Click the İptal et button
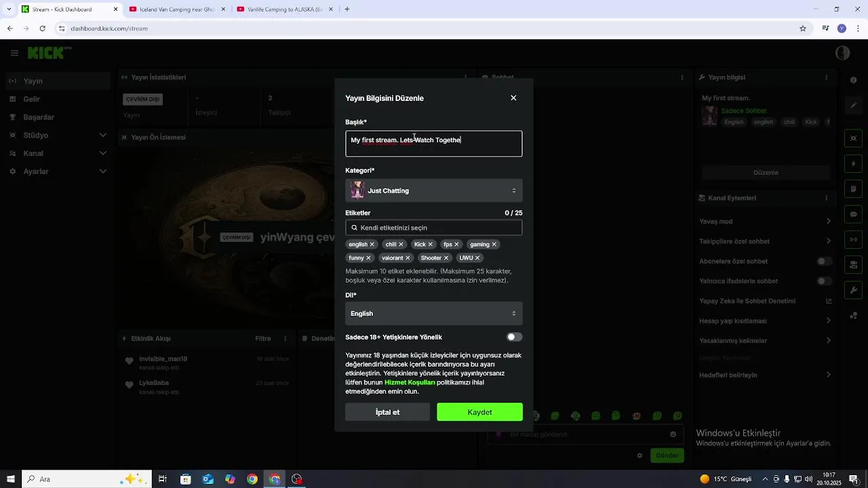The height and width of the screenshot is (488, 868). coord(387,412)
